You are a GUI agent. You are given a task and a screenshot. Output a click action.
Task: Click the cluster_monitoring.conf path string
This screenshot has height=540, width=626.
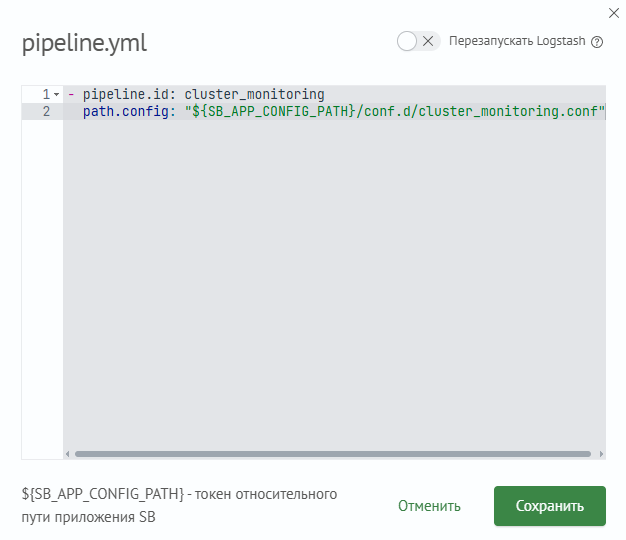395,111
